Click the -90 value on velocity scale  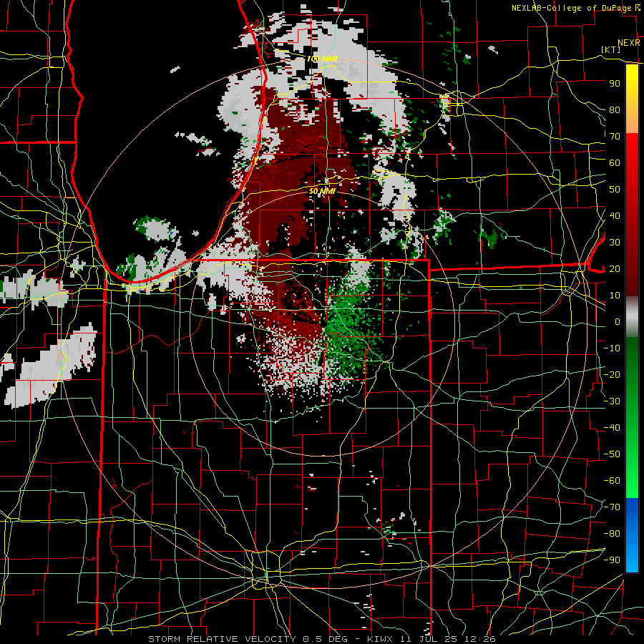tap(612, 560)
